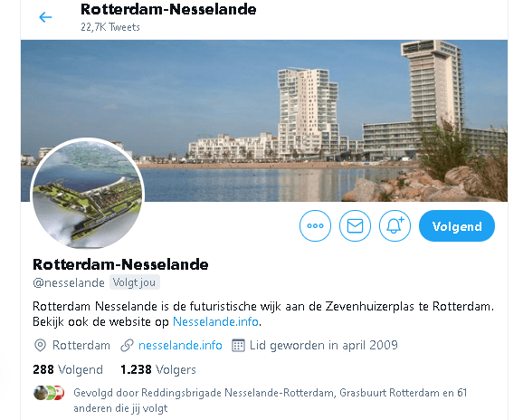View the 288 Volgend following list
523x420 pixels.
pos(68,369)
